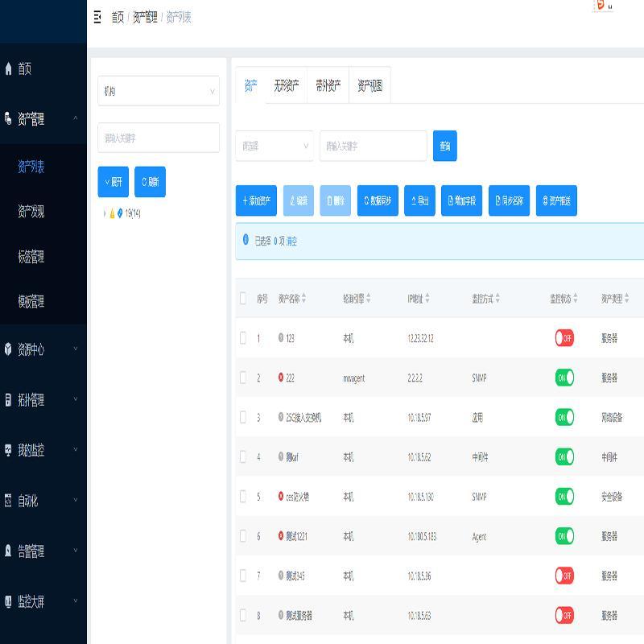Click the red status icon beside asset 222
Screen dimensions: 644x644
click(x=281, y=378)
